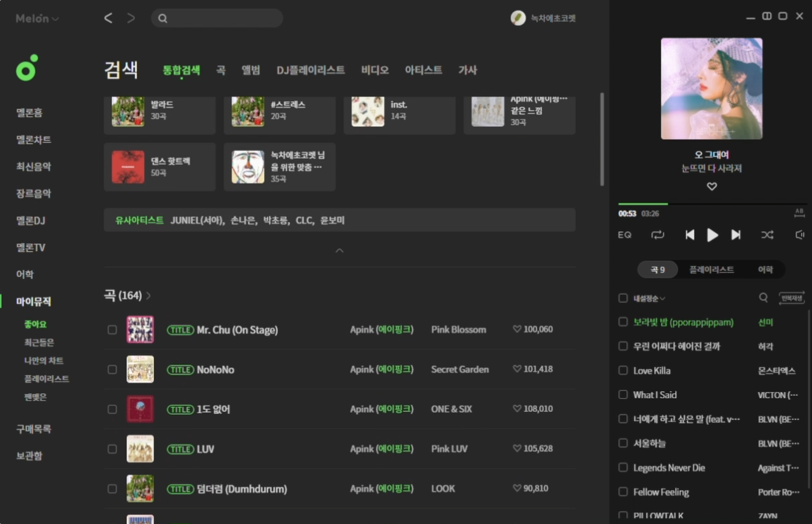The height and width of the screenshot is (524, 812).
Task: Open the Pink Blossom album link
Action: [x=459, y=330]
